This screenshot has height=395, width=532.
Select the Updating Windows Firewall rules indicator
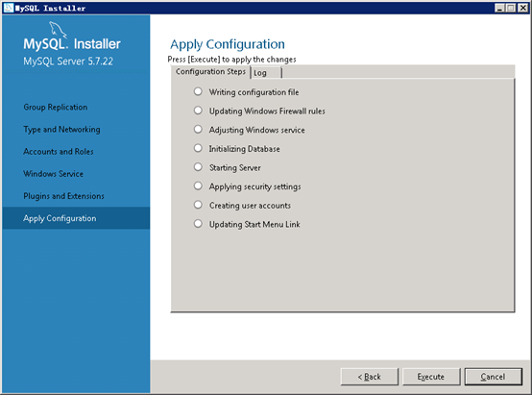pyautogui.click(x=198, y=111)
